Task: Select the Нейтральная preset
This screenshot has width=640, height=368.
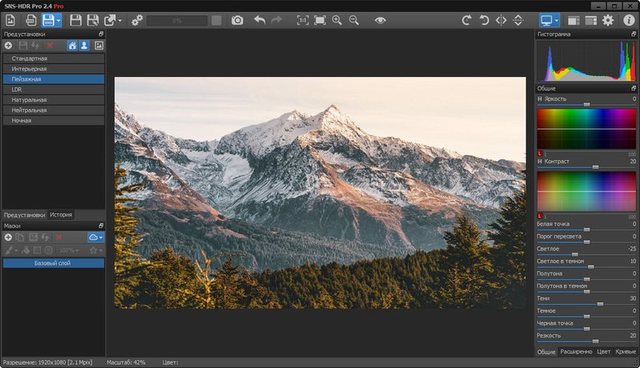Action: 53,110
